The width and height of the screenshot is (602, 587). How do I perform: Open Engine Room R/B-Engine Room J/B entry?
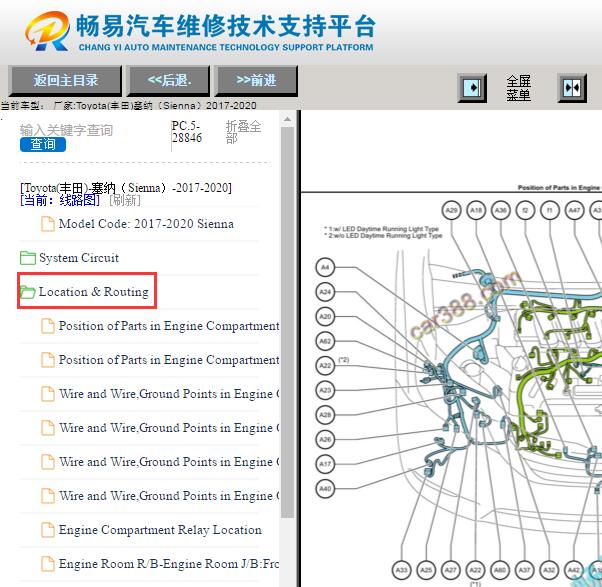(169, 564)
